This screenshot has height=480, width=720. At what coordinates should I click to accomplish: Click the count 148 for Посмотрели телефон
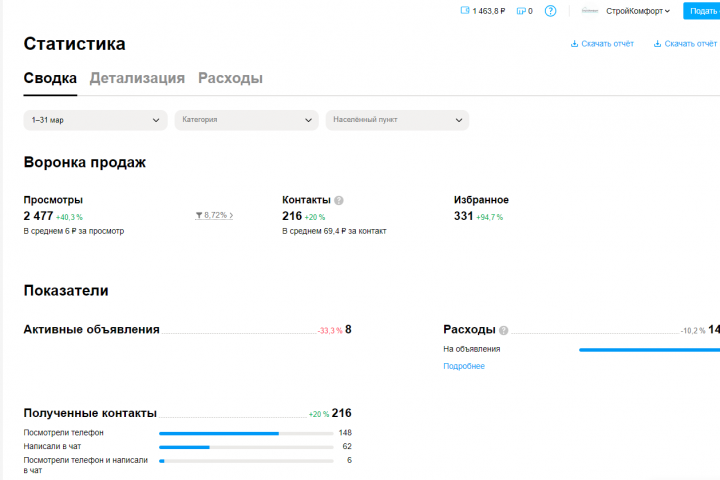[345, 433]
